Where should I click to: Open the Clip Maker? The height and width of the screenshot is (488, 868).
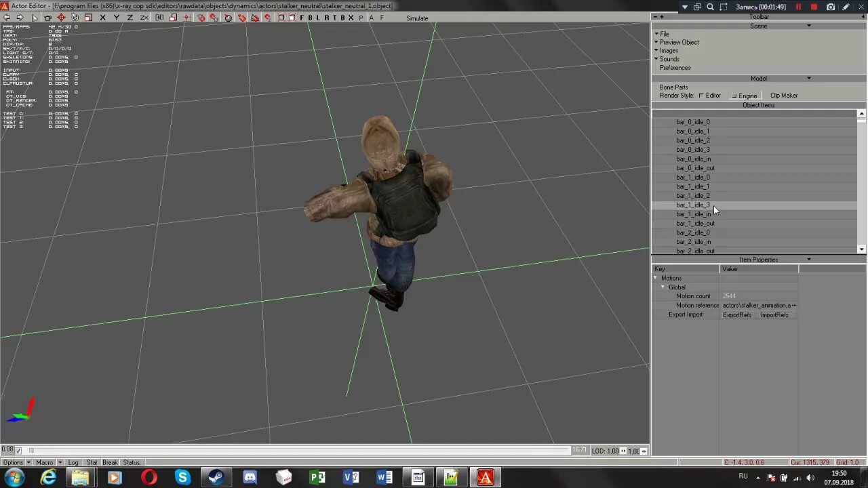pos(784,96)
